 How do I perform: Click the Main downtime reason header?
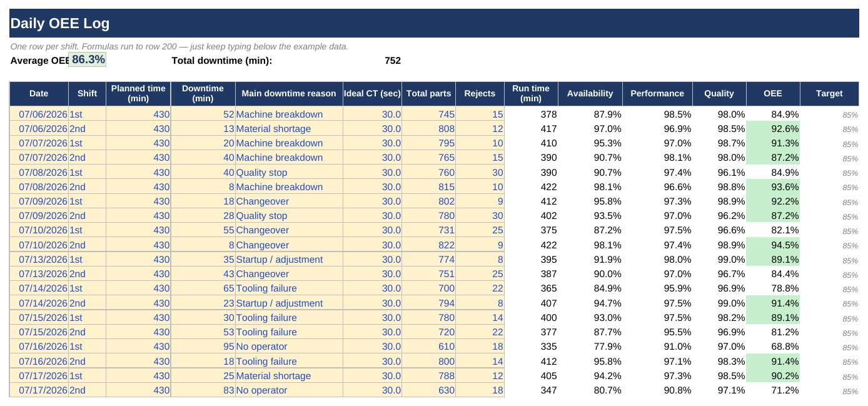coord(289,94)
